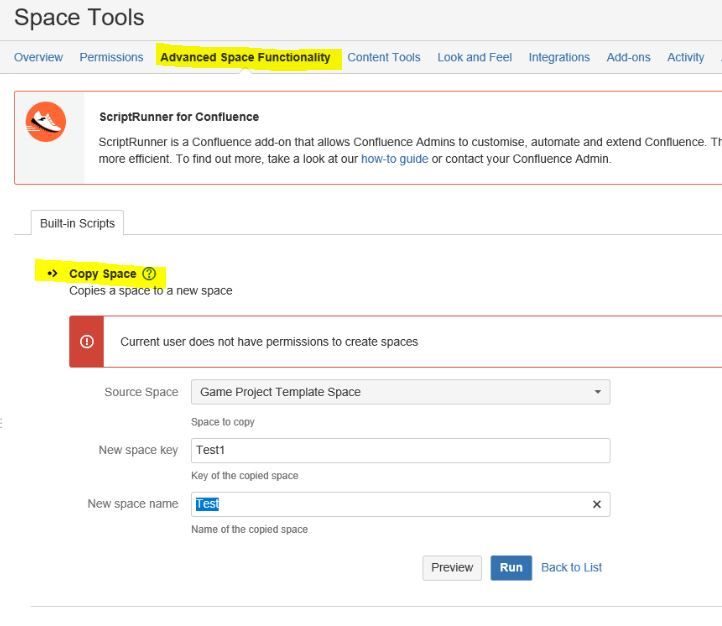Image resolution: width=722 pixels, height=626 pixels.
Task: Click the 'Key of the copied space' hint
Action: point(245,475)
